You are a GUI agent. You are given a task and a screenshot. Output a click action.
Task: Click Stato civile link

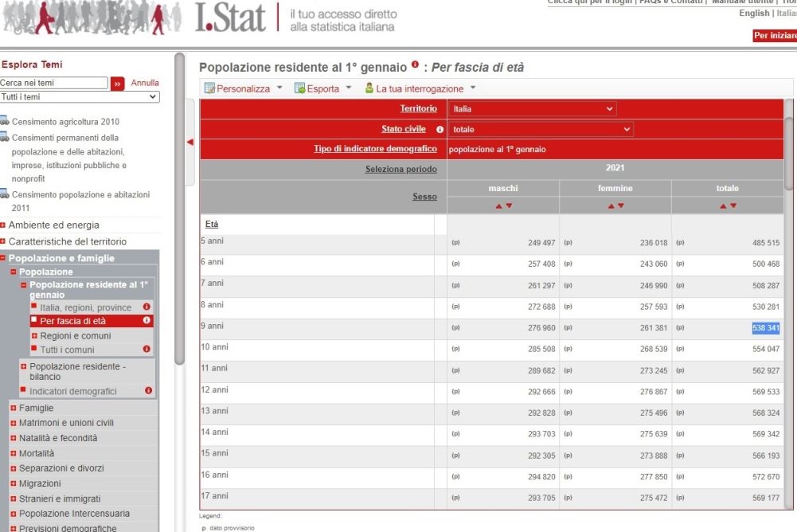[404, 129]
